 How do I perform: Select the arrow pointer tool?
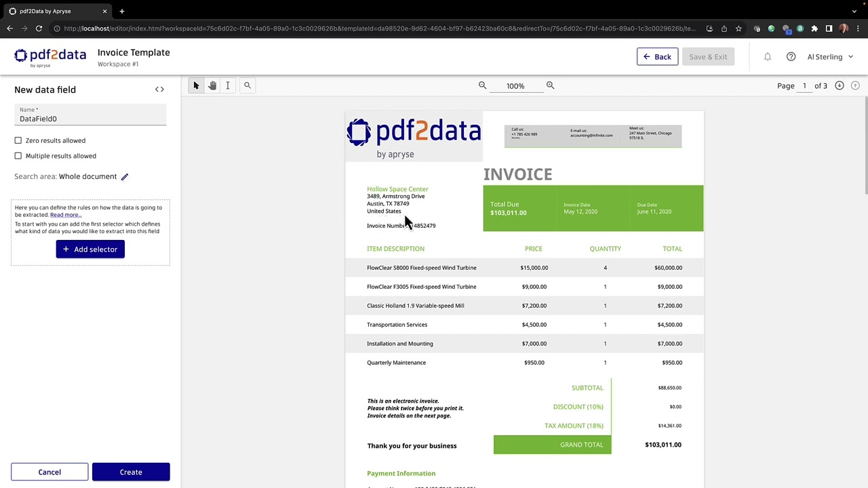(196, 85)
